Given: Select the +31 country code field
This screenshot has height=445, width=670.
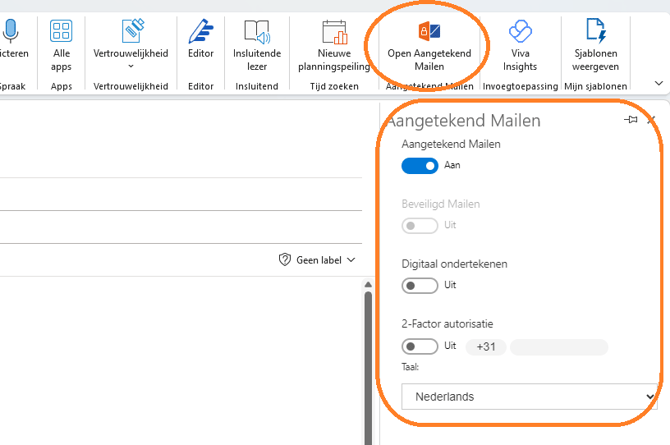Looking at the screenshot, I should [x=486, y=347].
